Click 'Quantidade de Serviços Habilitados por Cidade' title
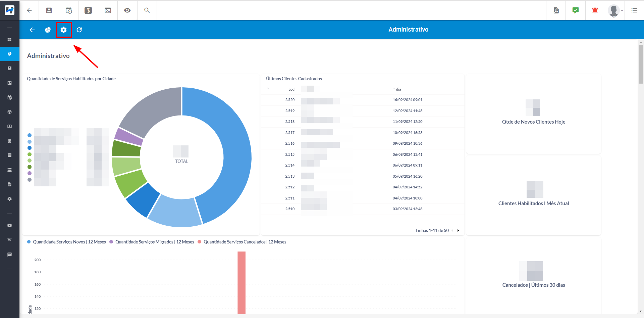 pyautogui.click(x=71, y=79)
